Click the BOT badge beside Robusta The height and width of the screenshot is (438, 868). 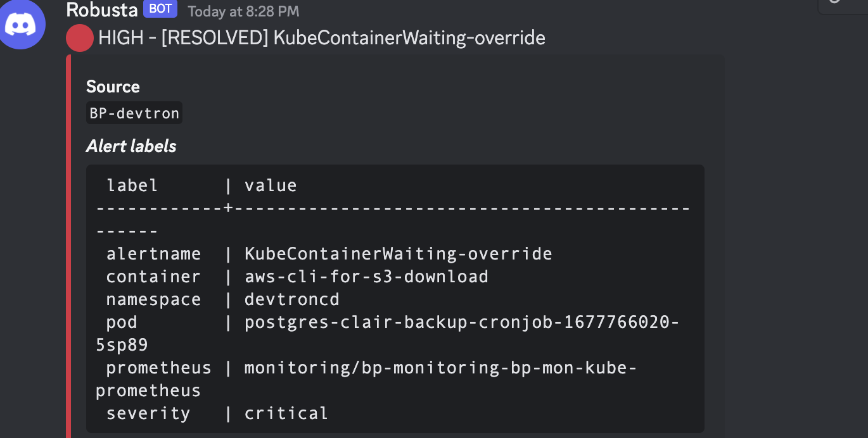tap(159, 9)
